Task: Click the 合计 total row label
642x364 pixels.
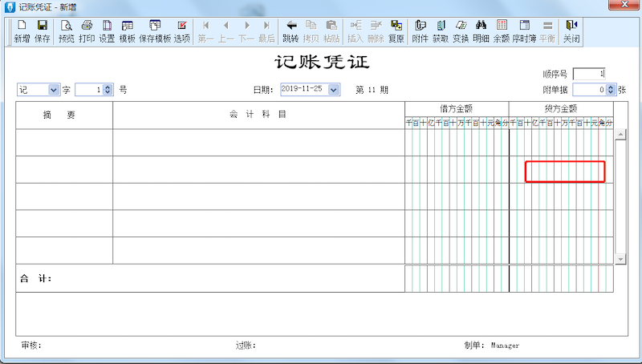Action: (36, 279)
